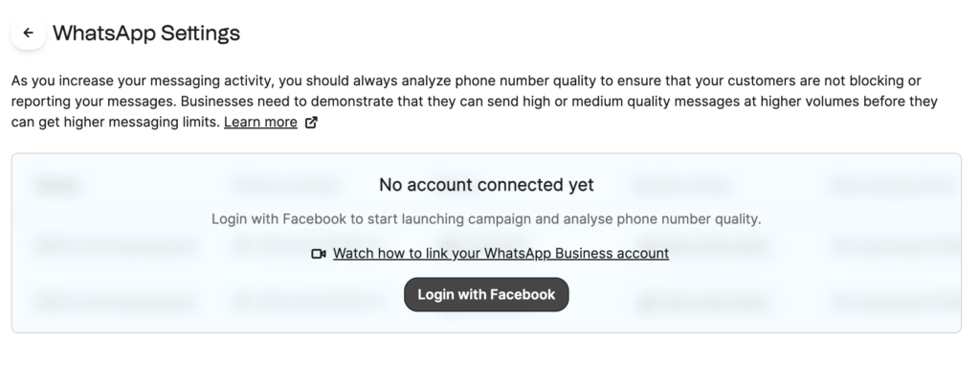Select the blurred second row name cell

click(116, 303)
